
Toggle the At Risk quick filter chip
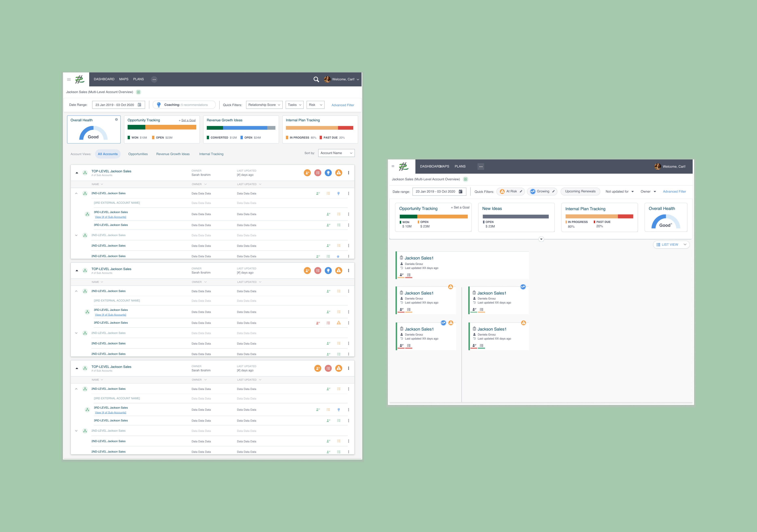(510, 191)
